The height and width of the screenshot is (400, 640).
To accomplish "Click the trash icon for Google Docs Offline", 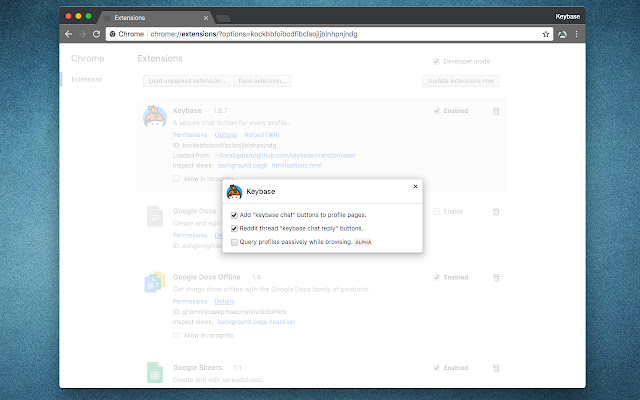I will pos(496,277).
